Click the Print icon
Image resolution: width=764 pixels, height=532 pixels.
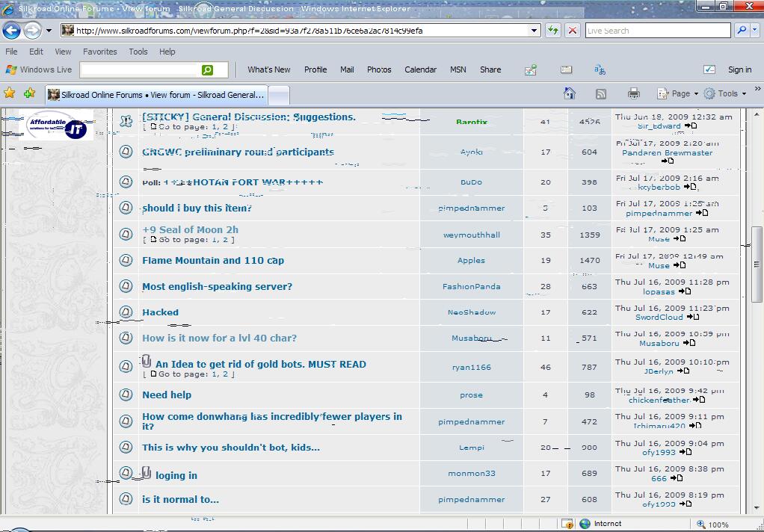[634, 93]
